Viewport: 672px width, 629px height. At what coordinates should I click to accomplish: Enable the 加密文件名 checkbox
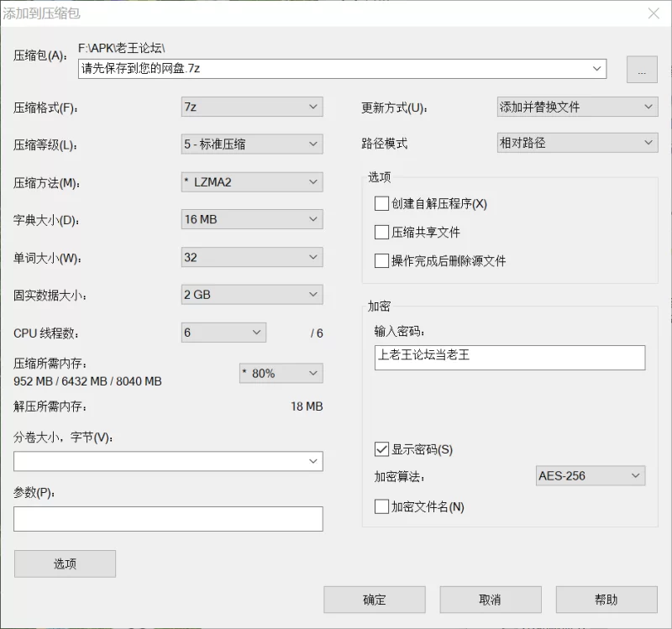click(x=382, y=506)
